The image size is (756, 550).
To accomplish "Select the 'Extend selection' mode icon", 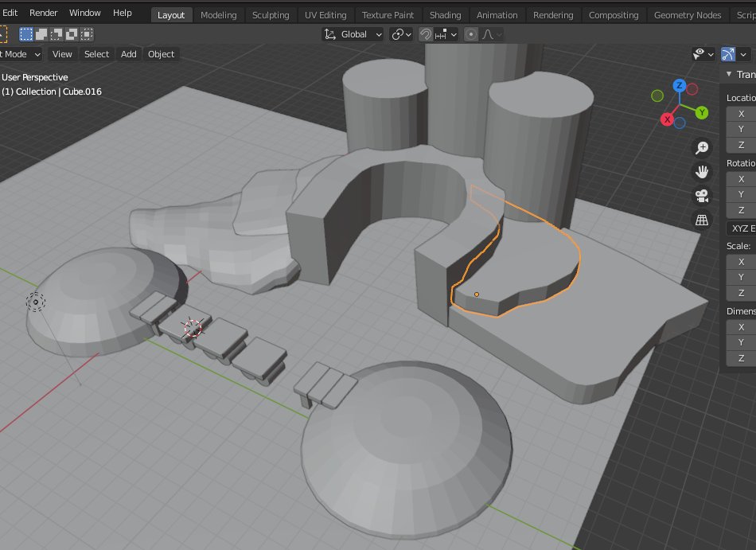I will click(x=41, y=34).
